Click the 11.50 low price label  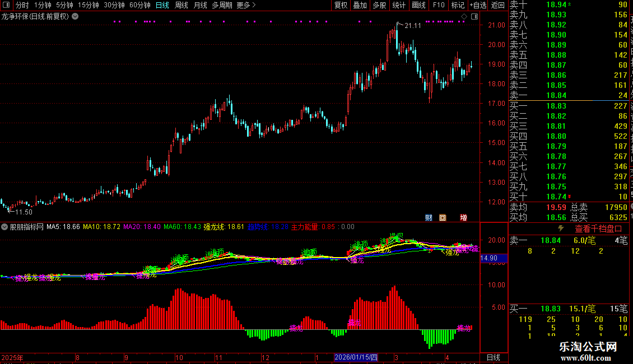pyautogui.click(x=24, y=212)
